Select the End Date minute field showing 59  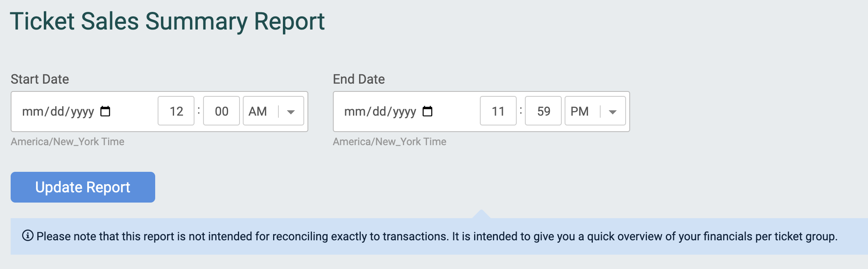coord(543,111)
